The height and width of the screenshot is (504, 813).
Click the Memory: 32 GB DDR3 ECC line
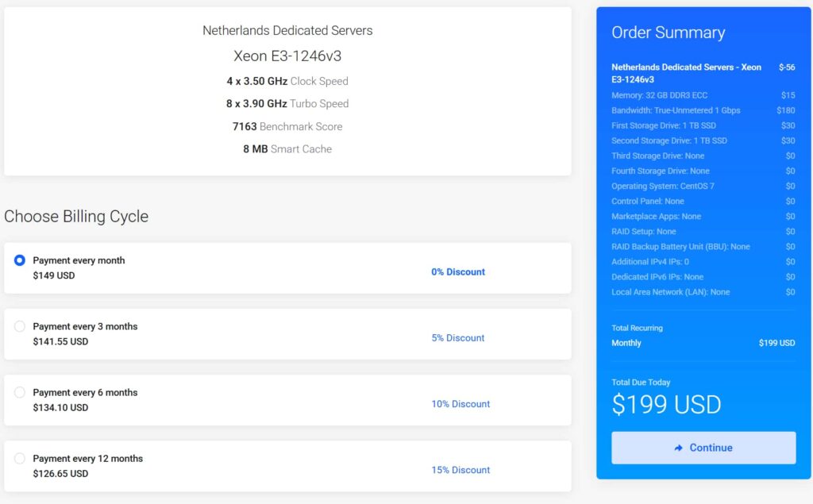tap(659, 95)
